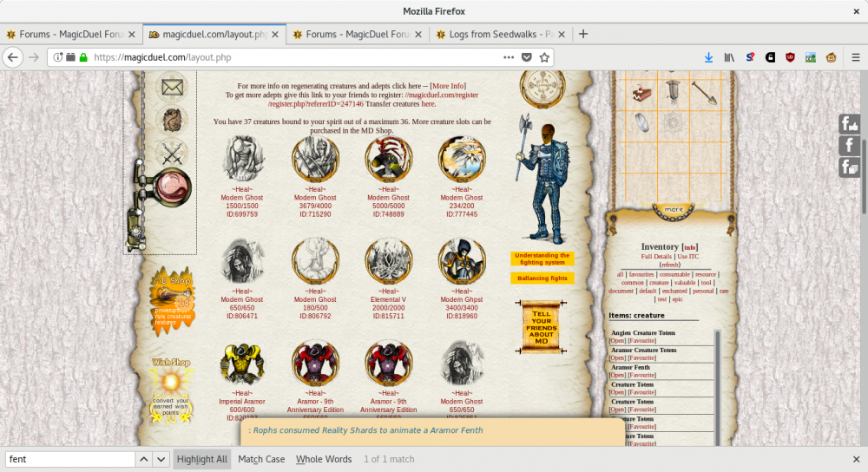Click the middle Facebook 'f' side button

pos(849,145)
